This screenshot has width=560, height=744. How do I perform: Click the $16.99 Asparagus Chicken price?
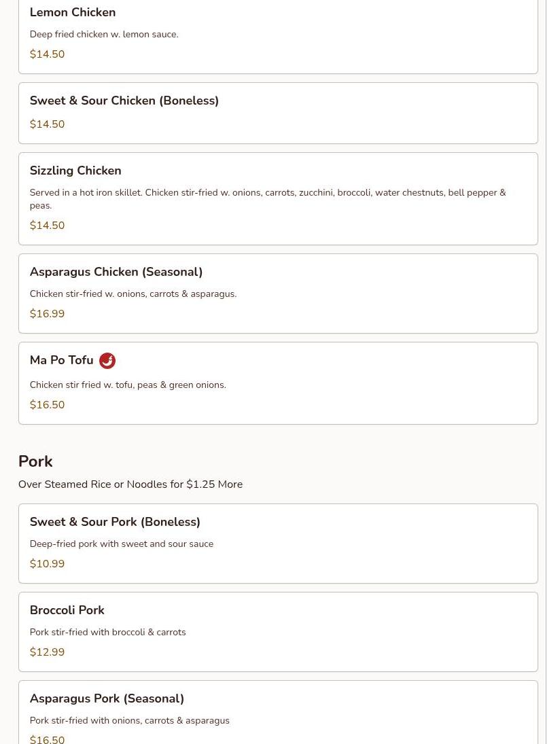47,314
